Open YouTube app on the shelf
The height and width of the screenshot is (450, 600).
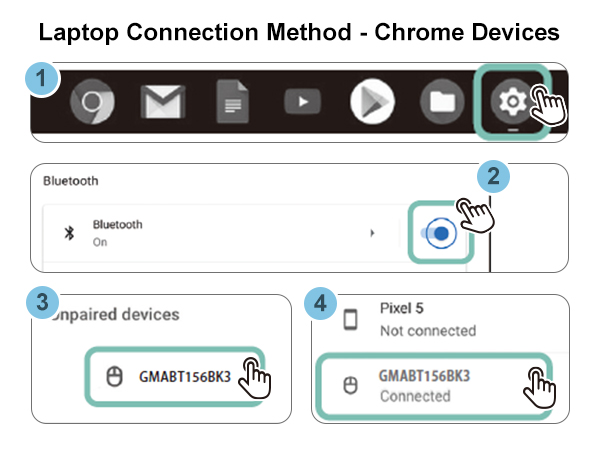(x=303, y=102)
